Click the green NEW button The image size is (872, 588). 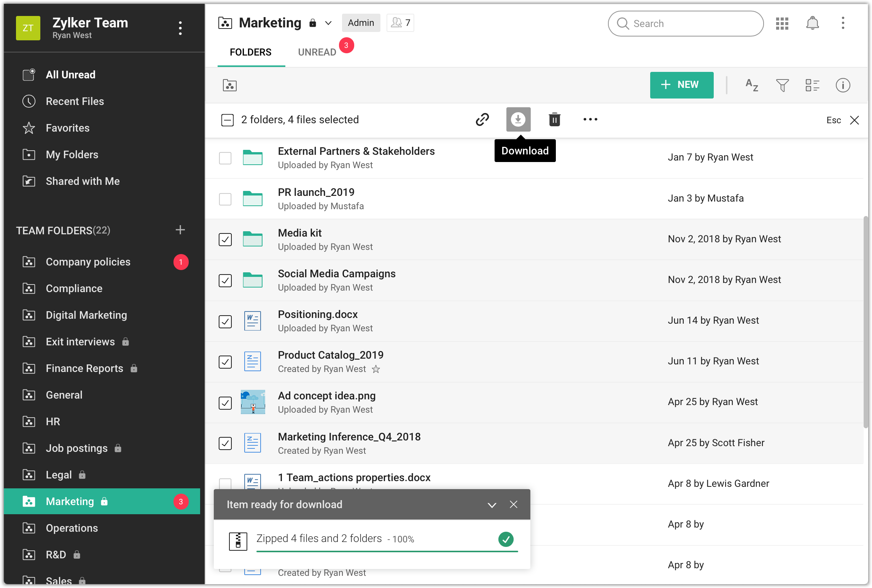coord(681,85)
